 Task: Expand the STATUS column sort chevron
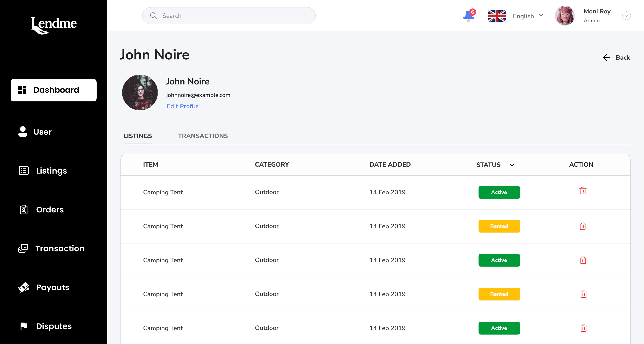[512, 165]
